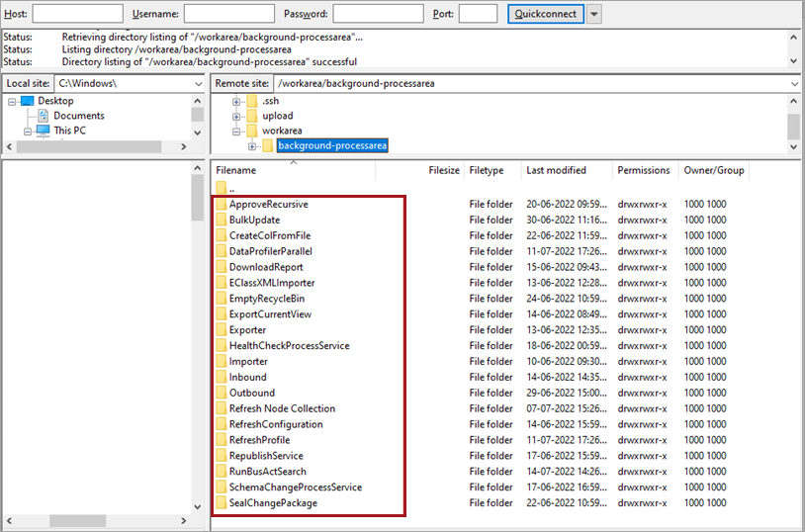Select the This PC icon in local tree
The image size is (805, 532).
pos(43,131)
